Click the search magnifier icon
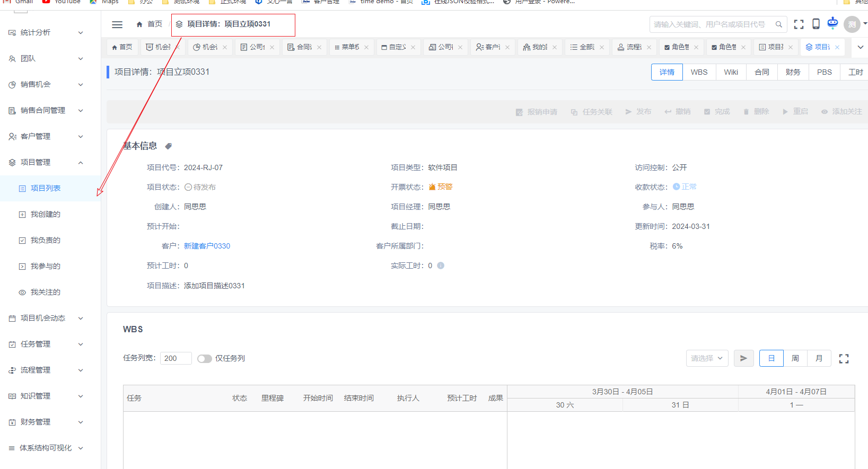Screen dimensions: 868x469 click(778, 24)
